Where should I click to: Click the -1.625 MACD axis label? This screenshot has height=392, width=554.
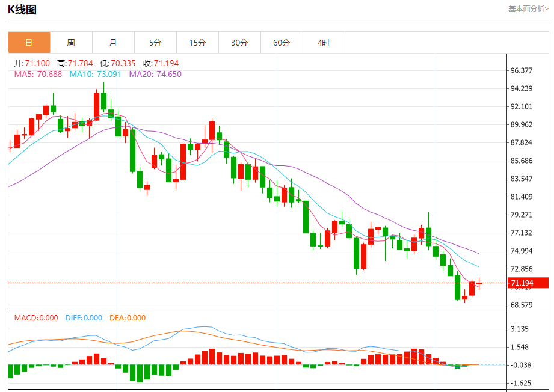pos(520,383)
